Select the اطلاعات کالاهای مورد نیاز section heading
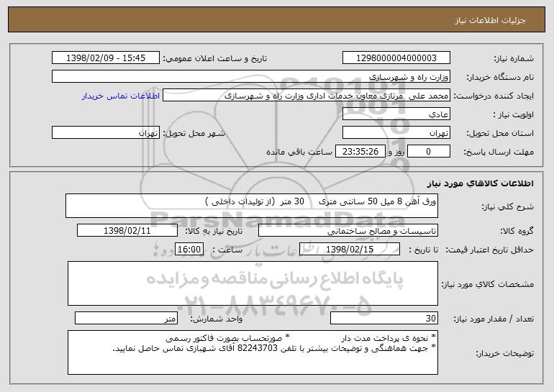 coord(480,183)
